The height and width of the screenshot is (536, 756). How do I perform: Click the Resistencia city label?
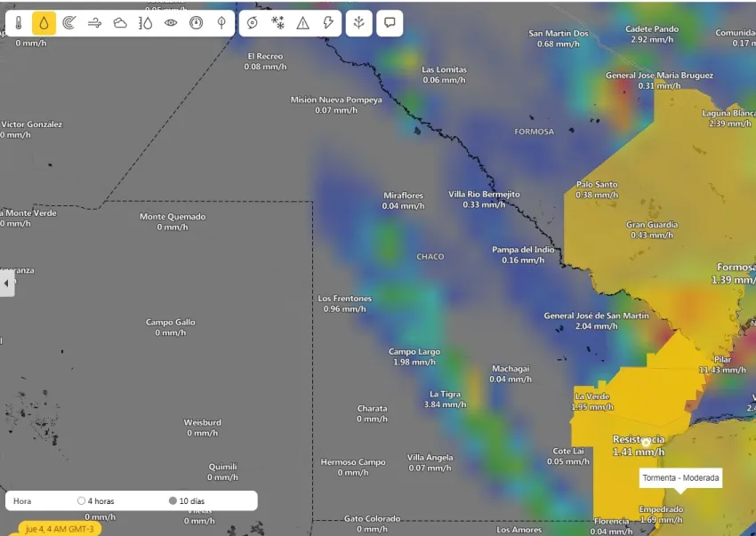pos(638,440)
